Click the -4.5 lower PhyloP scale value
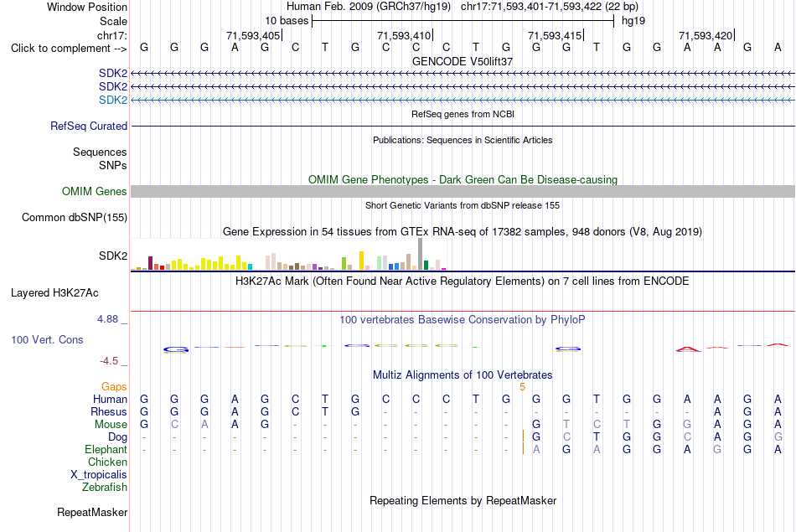Screen dimensions: 796x532 coord(109,361)
